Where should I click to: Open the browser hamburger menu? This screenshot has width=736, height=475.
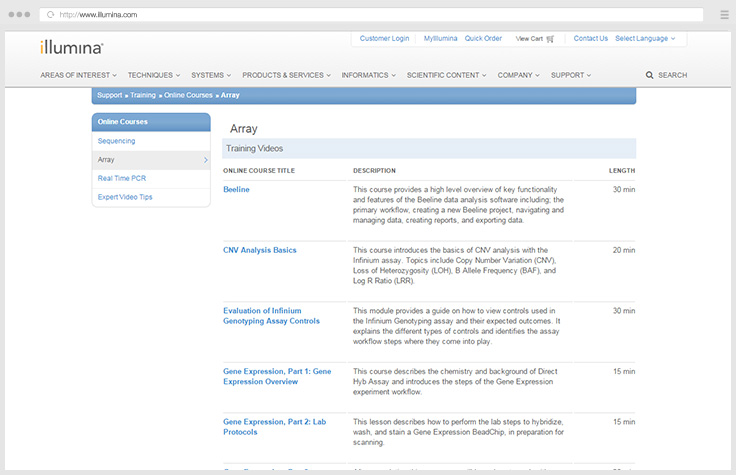pyautogui.click(x=724, y=15)
